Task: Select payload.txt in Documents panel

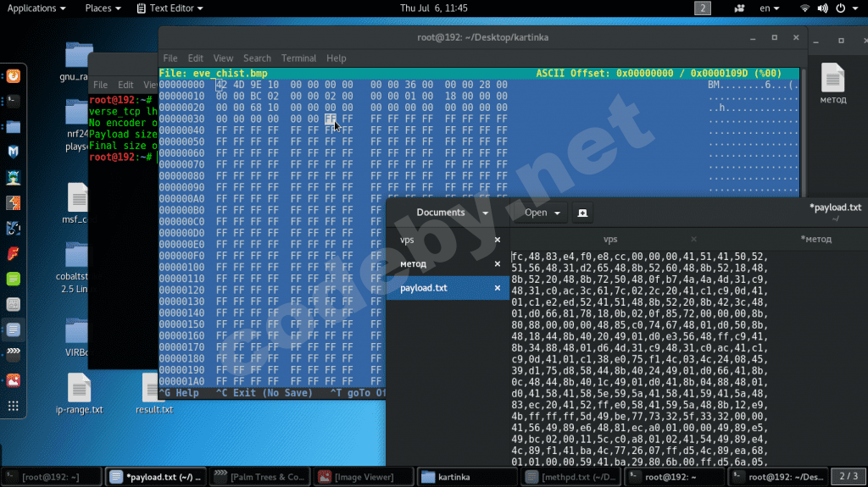Action: click(x=448, y=288)
